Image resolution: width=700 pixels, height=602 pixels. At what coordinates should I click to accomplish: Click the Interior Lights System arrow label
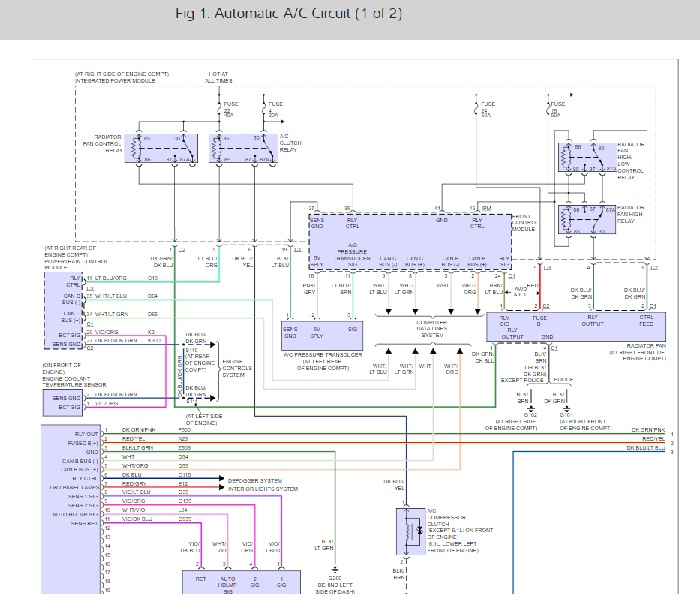pos(262,489)
